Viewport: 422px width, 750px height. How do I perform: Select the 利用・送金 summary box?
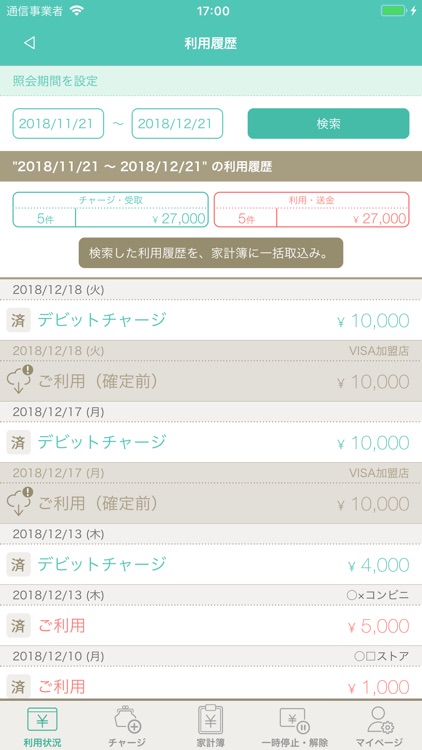click(x=311, y=210)
